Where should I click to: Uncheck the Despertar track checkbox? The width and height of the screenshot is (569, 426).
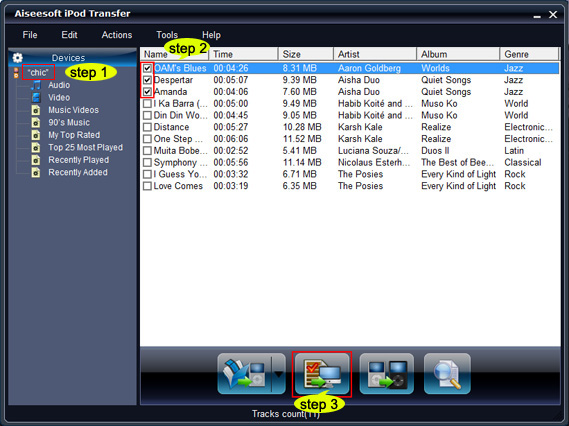coord(147,80)
